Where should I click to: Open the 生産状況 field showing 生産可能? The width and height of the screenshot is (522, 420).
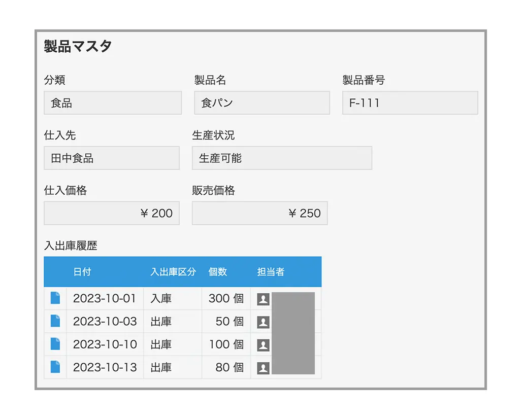282,158
